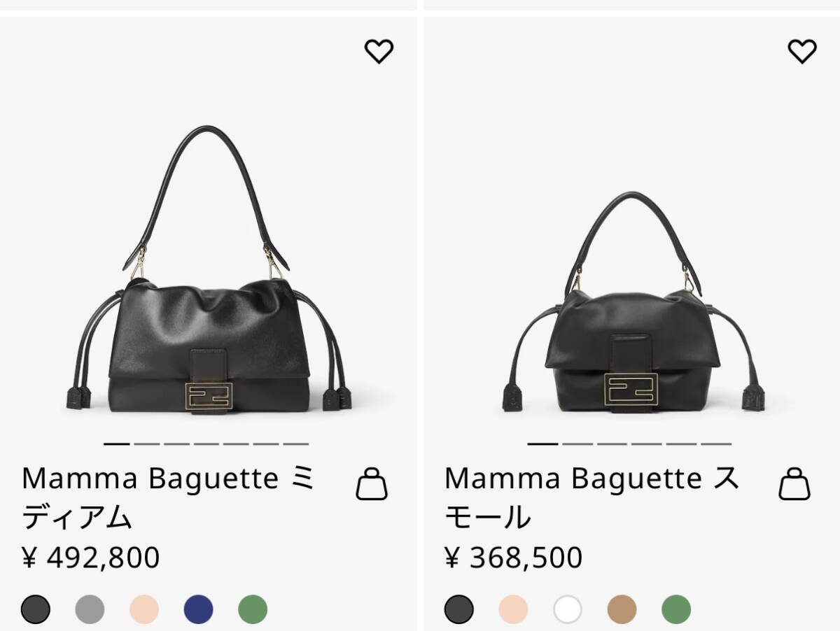This screenshot has width=840, height=631.
Task: Select black color for the ミディアム bag
Action: pos(36,609)
